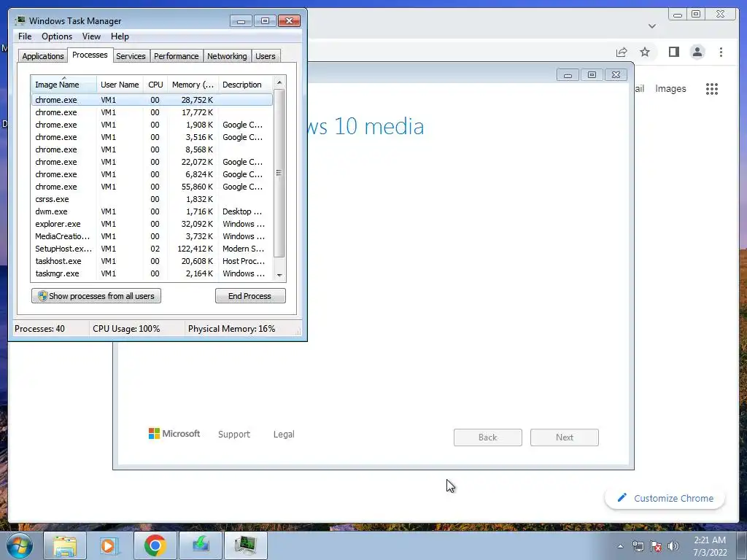Open the Windows Start menu orb

(19, 545)
